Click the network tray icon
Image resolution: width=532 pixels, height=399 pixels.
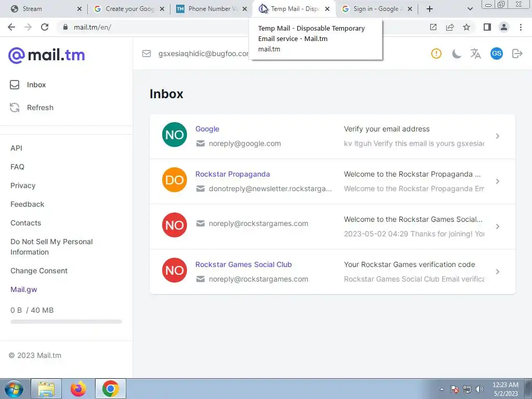pos(467,389)
